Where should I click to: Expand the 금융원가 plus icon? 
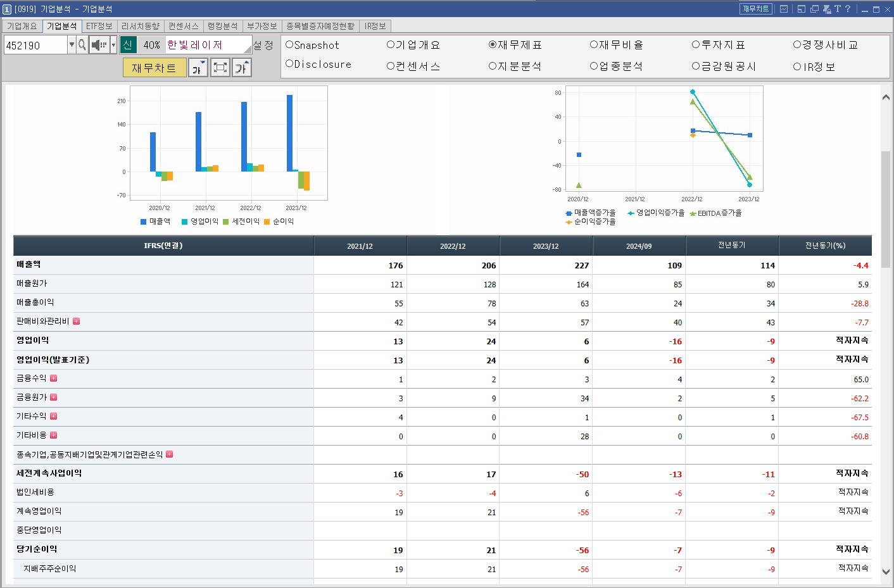point(54,397)
